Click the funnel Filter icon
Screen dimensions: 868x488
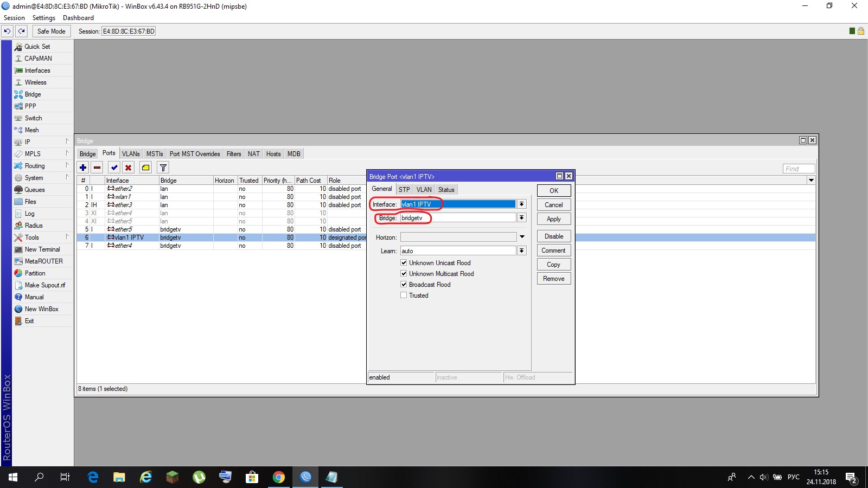coord(163,168)
